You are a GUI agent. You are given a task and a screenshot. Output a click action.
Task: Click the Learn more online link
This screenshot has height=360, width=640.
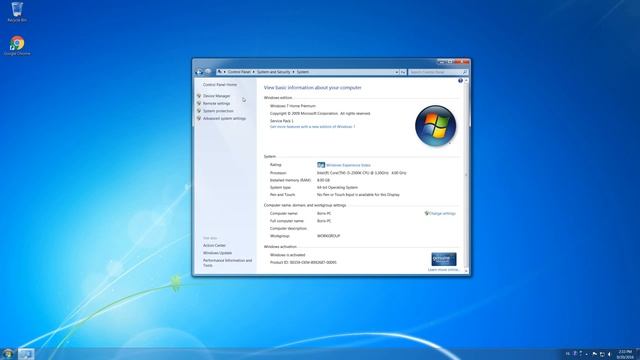[444, 269]
